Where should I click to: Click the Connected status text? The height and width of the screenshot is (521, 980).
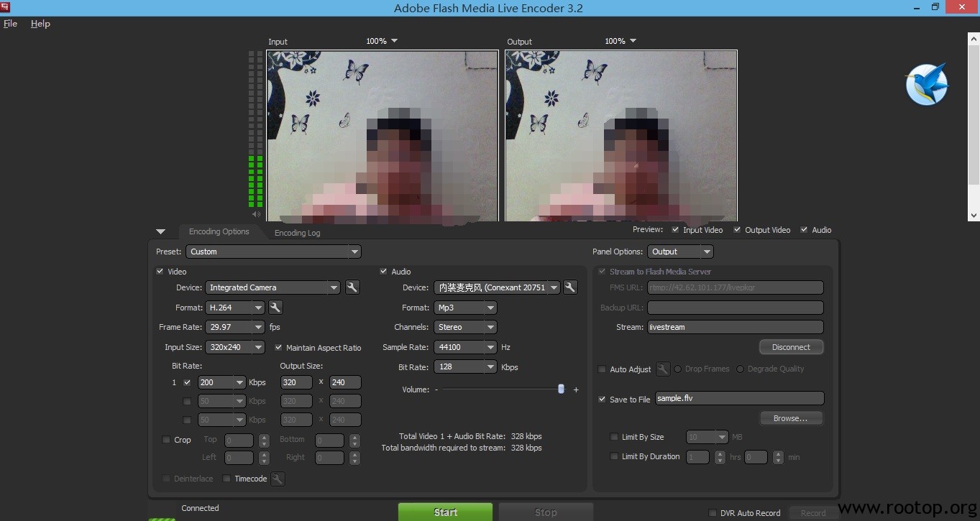[x=200, y=508]
